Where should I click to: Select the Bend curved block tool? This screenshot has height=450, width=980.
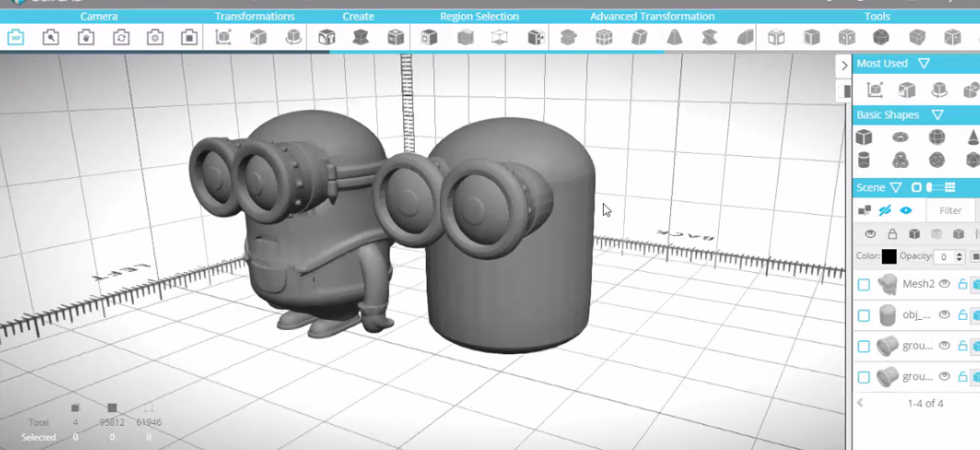(x=744, y=38)
